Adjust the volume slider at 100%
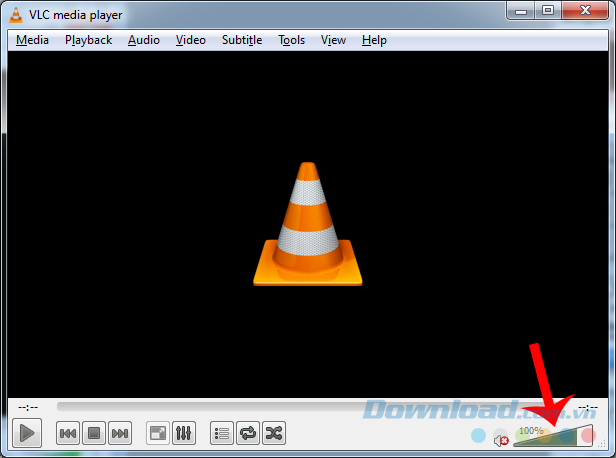This screenshot has height=458, width=616. pos(553,436)
